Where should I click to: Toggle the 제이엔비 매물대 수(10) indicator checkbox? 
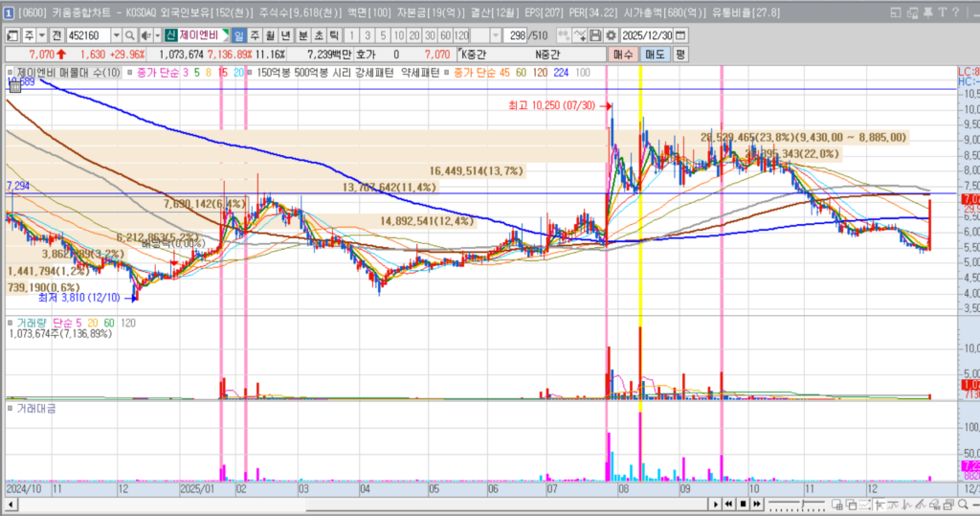click(x=11, y=73)
